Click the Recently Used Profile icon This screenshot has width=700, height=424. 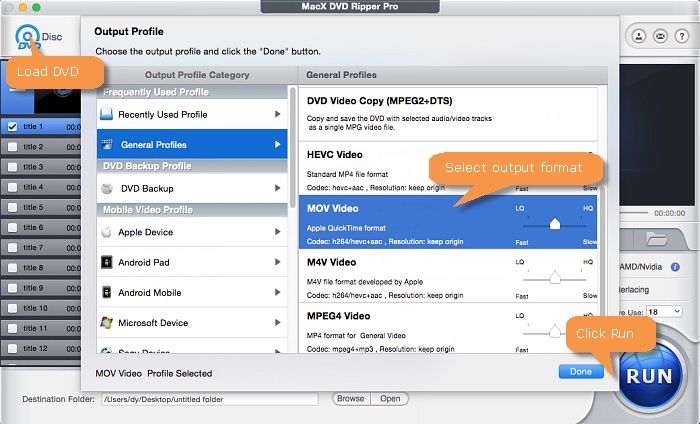tap(106, 114)
